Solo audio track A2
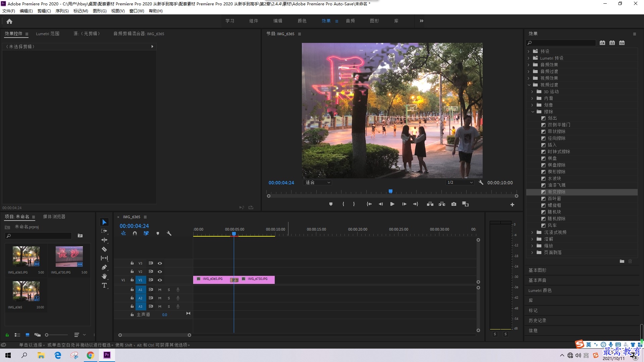This screenshot has height=362, width=644. click(x=169, y=298)
